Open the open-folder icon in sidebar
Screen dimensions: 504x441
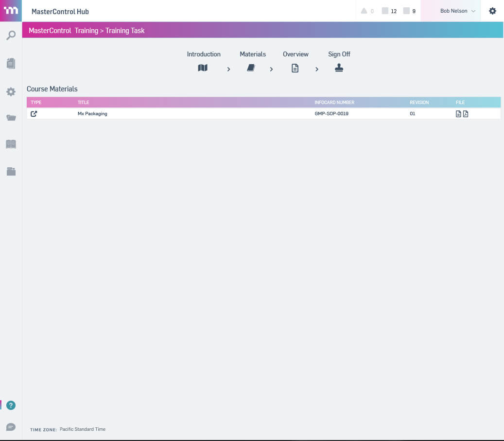11,118
